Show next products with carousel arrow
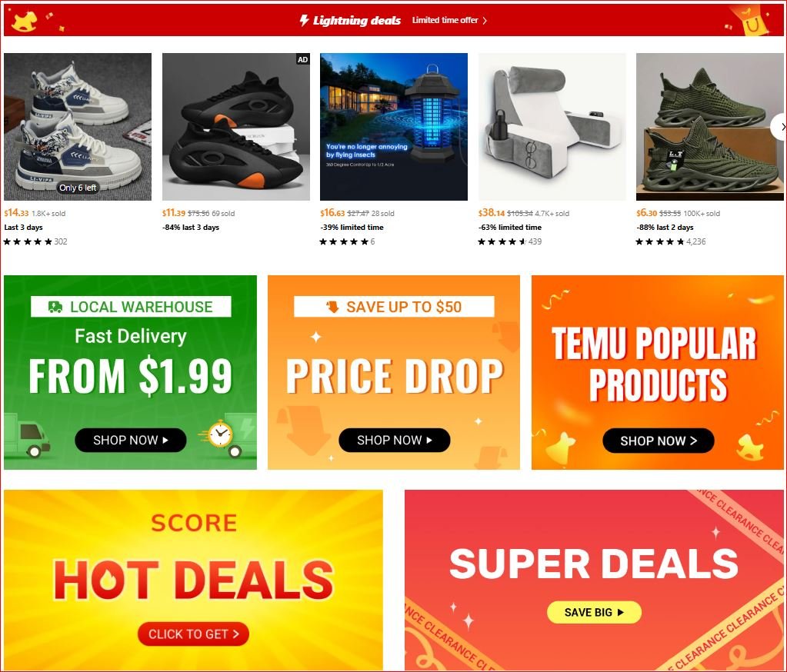 click(781, 127)
